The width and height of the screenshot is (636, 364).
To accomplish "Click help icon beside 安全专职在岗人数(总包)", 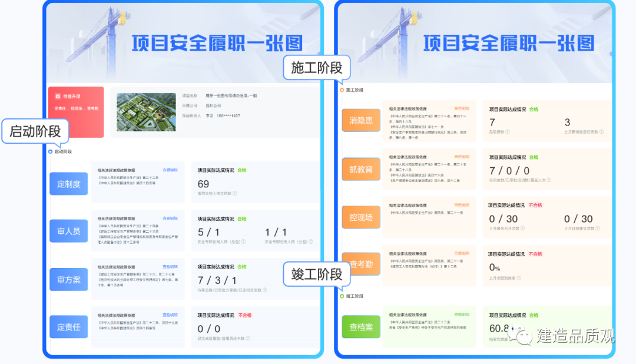I will [243, 241].
